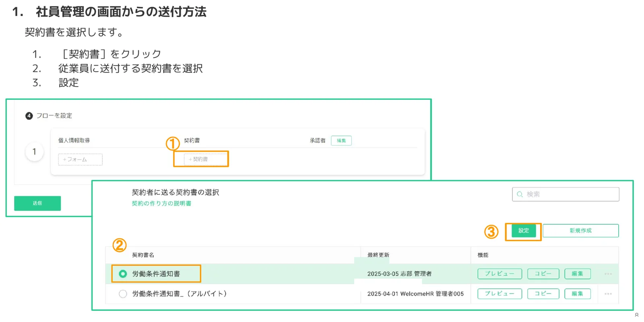This screenshot has height=322, width=644.
Task: Click the 機能 column header
Action: point(483,255)
